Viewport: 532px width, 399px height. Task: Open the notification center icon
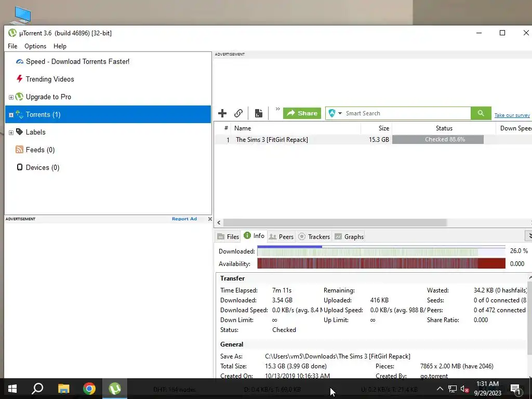click(515, 389)
